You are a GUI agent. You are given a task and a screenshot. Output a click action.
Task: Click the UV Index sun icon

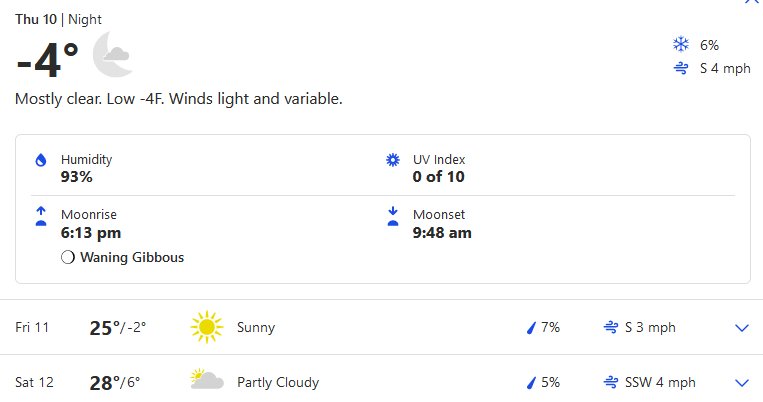[x=393, y=160]
